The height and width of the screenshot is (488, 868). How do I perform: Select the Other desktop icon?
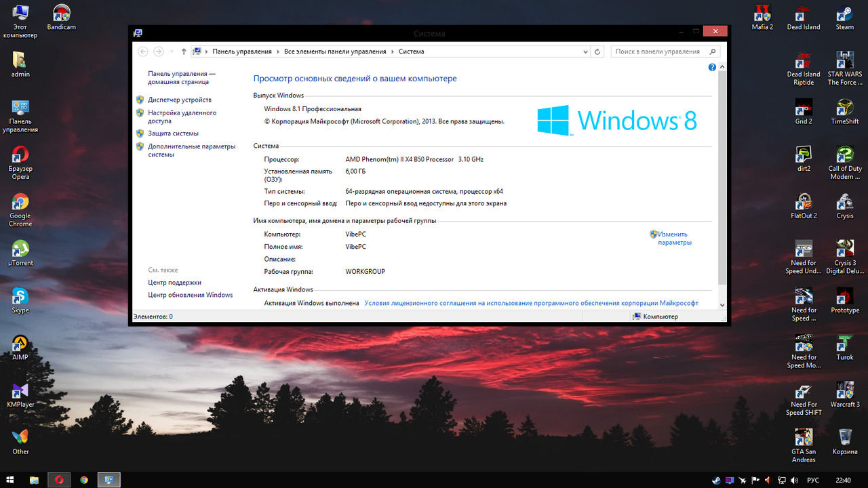[20, 442]
